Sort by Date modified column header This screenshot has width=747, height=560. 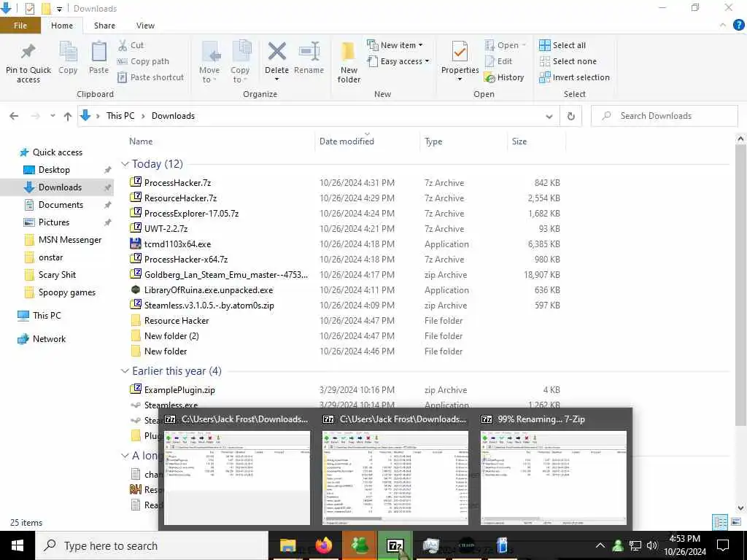pos(347,141)
